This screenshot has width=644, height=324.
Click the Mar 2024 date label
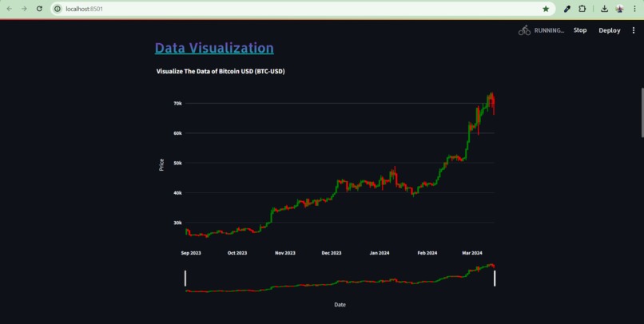pyautogui.click(x=472, y=253)
